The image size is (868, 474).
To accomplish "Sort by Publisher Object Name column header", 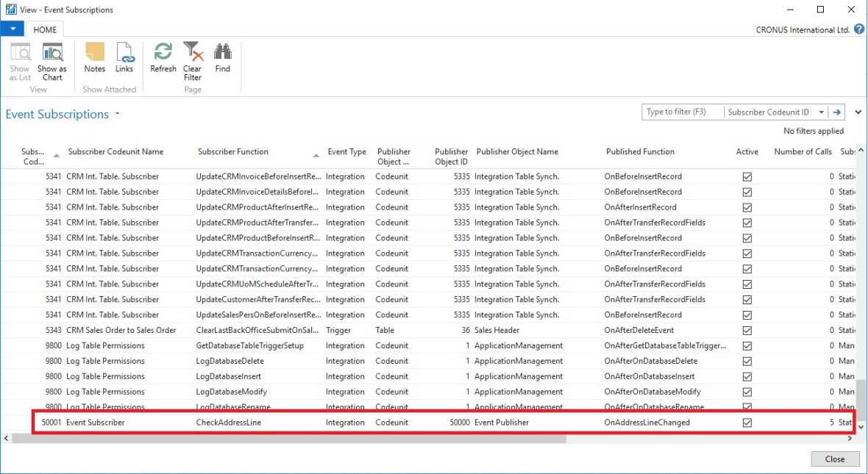I will [517, 151].
